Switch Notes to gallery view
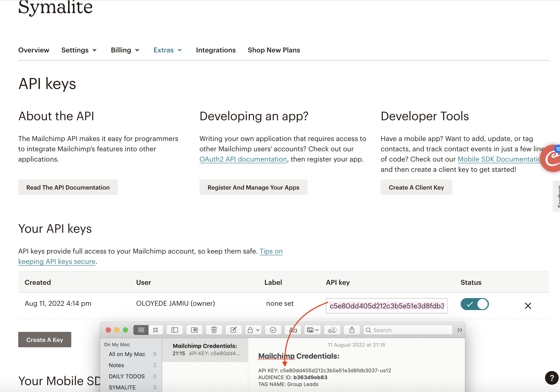The image size is (560, 392). pos(155,330)
